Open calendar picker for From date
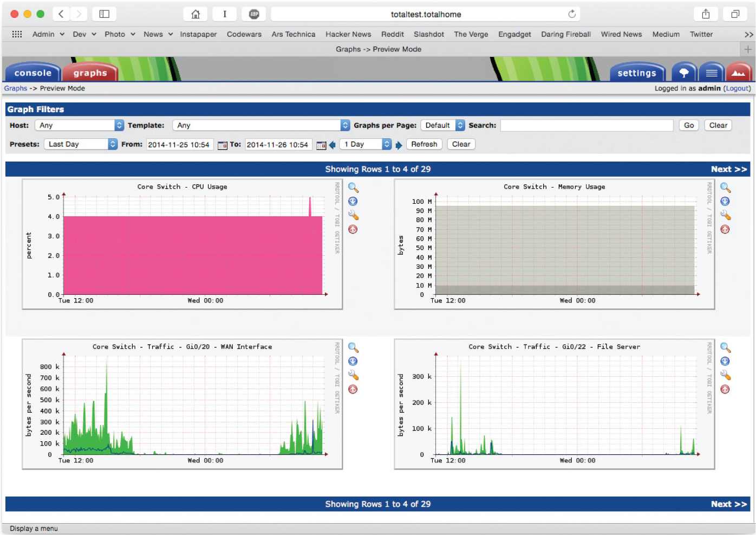Image resolution: width=756 pixels, height=535 pixels. pos(223,145)
